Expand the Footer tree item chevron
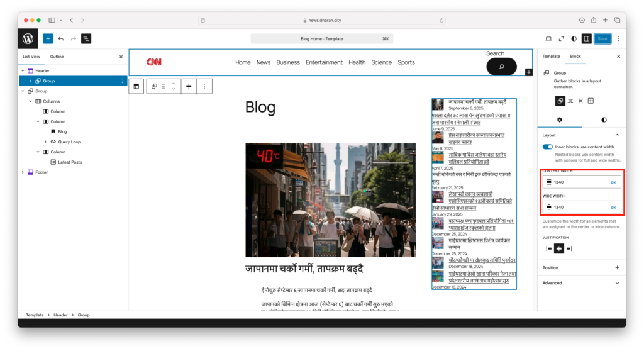Image resolution: width=644 pixels, height=351 pixels. (x=23, y=172)
